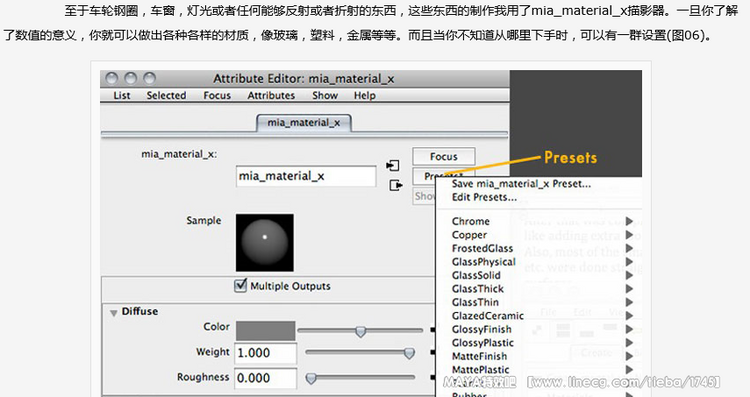Select the Chrome preset
Viewport: 750px width, 397px height.
click(471, 221)
